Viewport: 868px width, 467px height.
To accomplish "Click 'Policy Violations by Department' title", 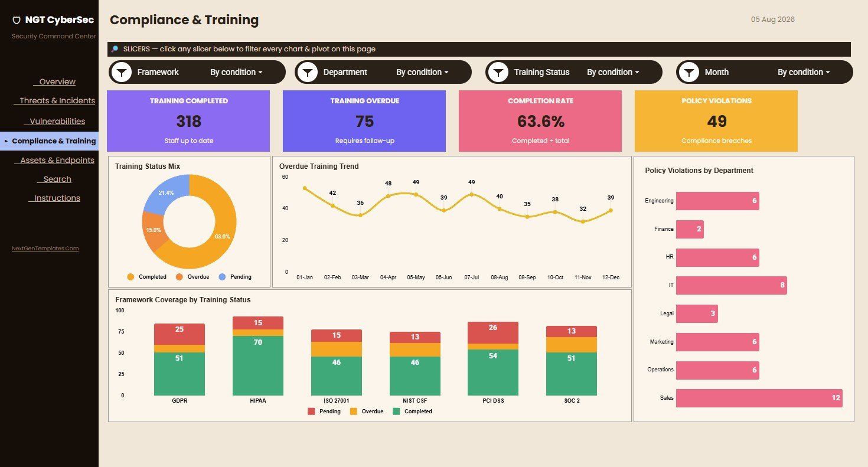I will 699,171.
